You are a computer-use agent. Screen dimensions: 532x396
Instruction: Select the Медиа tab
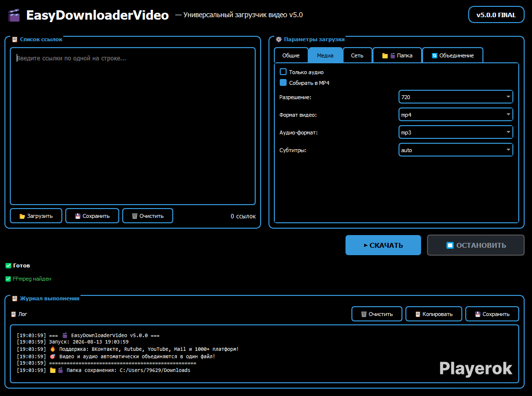(325, 55)
